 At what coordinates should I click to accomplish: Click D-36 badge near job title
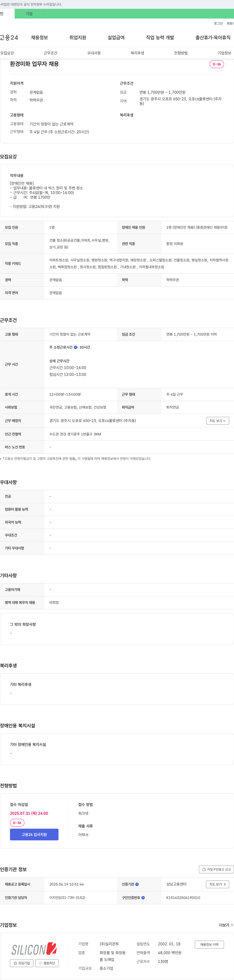point(217,64)
